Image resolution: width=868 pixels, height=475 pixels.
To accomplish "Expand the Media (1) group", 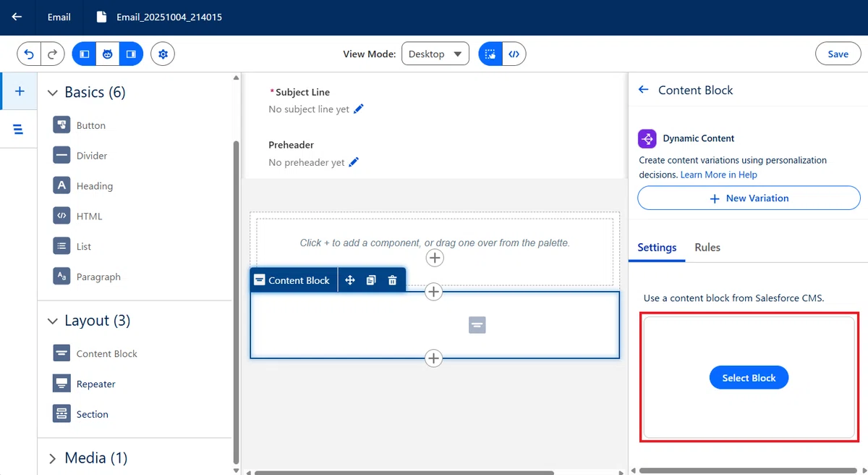I will (x=52, y=458).
